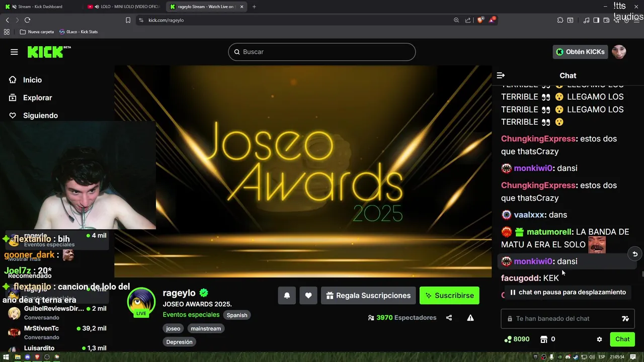Screen dimensions: 644x362
Task: Click the Brave Shields icon
Action: tap(480, 20)
